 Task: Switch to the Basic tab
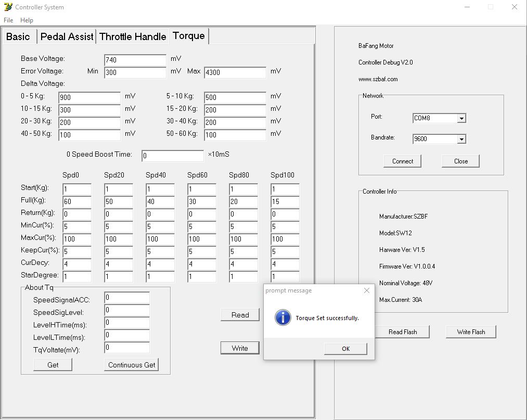[19, 36]
